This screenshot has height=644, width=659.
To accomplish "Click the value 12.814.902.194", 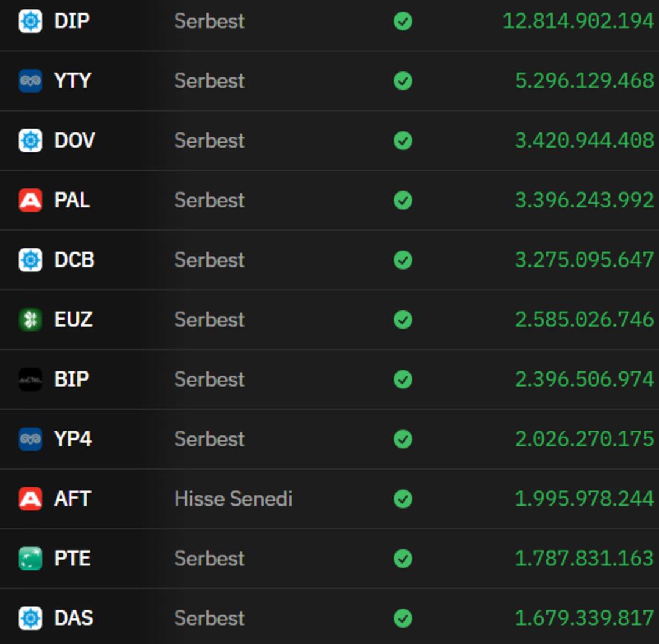I will click(x=578, y=21).
